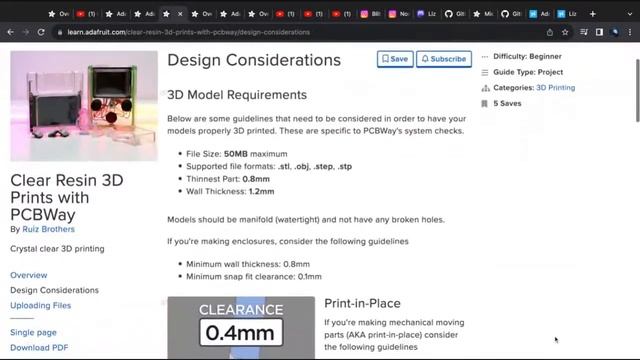The height and width of the screenshot is (360, 640).
Task: Go to the Uploading Files section
Action: tap(40, 305)
